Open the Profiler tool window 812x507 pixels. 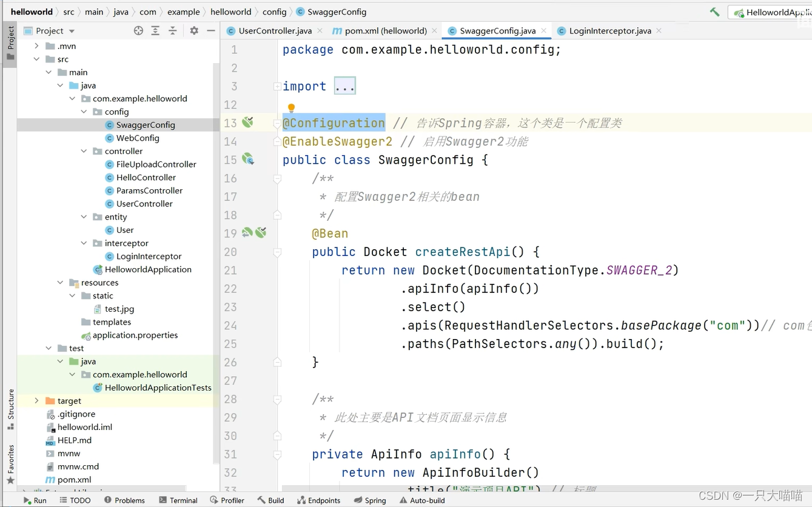pos(227,500)
